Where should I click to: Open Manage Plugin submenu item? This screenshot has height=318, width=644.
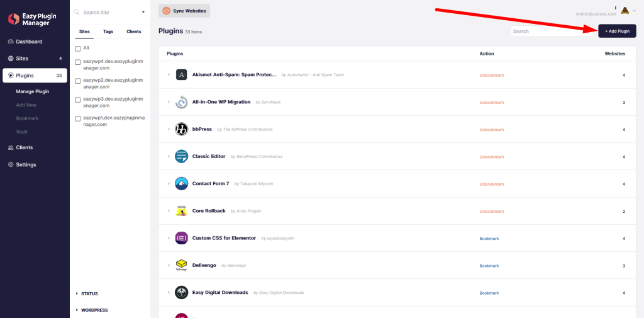(33, 91)
